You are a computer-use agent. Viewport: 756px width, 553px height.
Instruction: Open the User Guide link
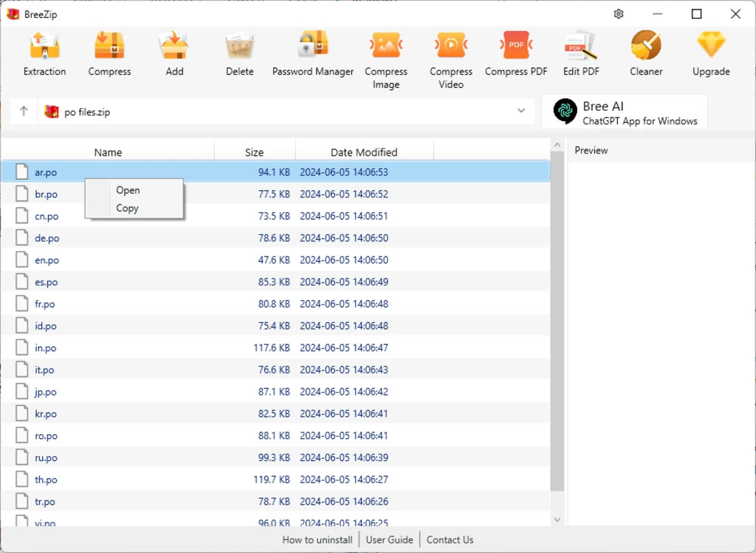[390, 539]
